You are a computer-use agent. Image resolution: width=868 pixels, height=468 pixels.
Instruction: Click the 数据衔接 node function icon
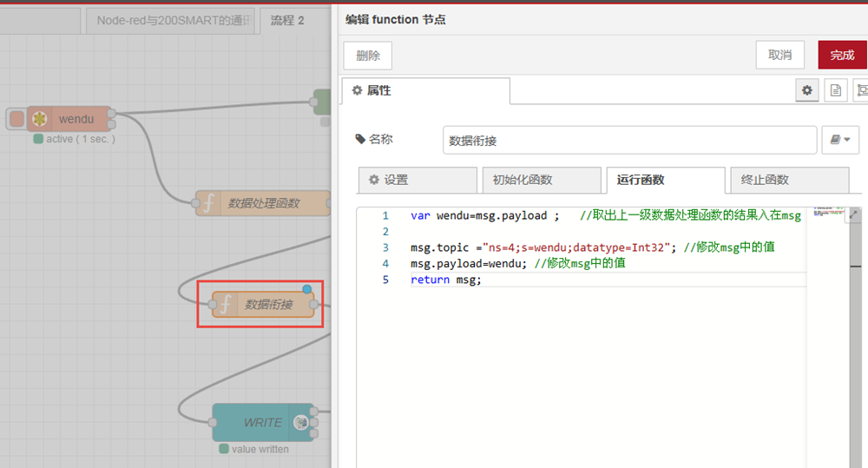226,304
